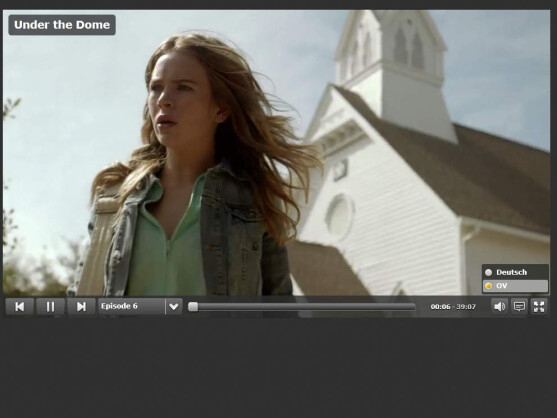Skip to the previous episode
The image size is (557, 418).
click(x=20, y=306)
